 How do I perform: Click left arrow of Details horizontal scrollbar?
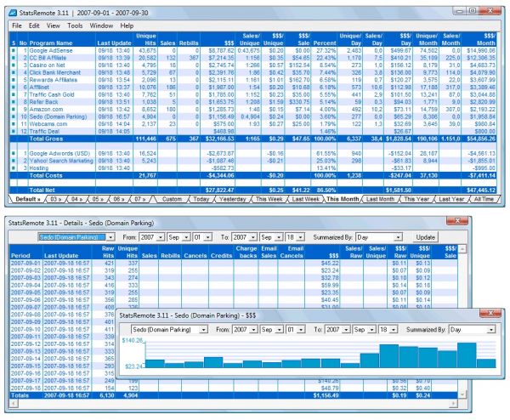(13, 403)
